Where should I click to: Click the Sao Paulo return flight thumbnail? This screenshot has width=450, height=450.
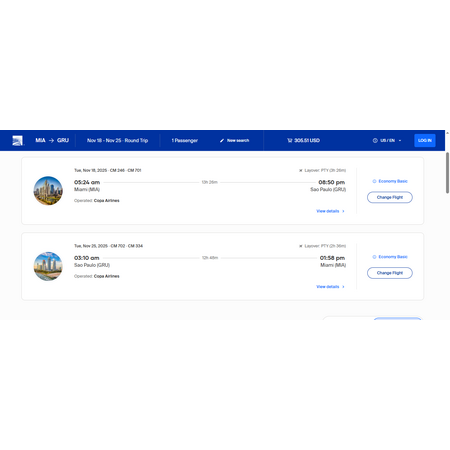48,266
